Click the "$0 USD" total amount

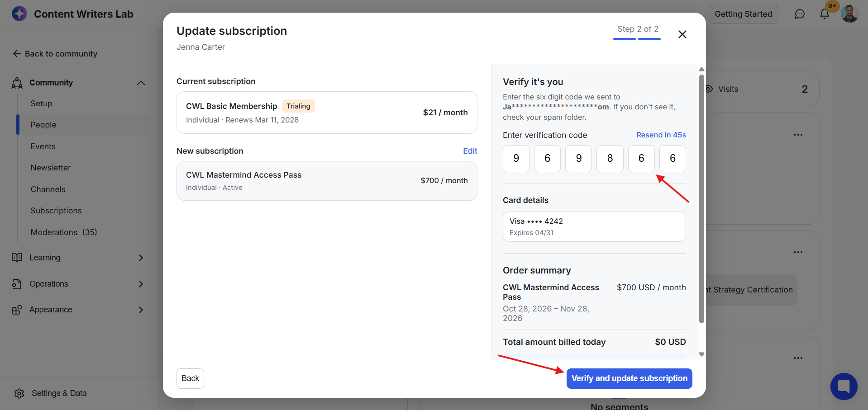point(670,342)
